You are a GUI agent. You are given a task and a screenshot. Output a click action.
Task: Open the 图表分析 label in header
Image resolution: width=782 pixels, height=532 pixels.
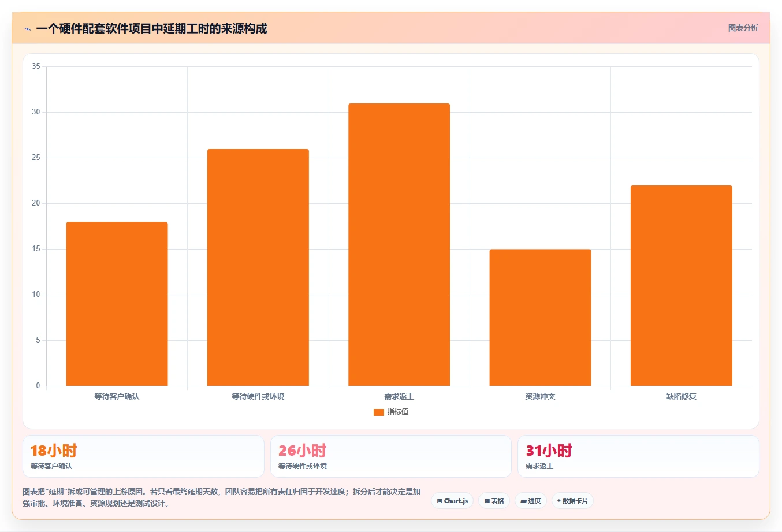[743, 28]
